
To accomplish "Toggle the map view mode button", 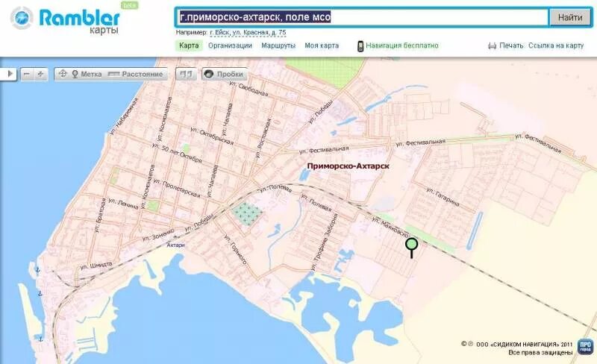I will click(x=187, y=75).
